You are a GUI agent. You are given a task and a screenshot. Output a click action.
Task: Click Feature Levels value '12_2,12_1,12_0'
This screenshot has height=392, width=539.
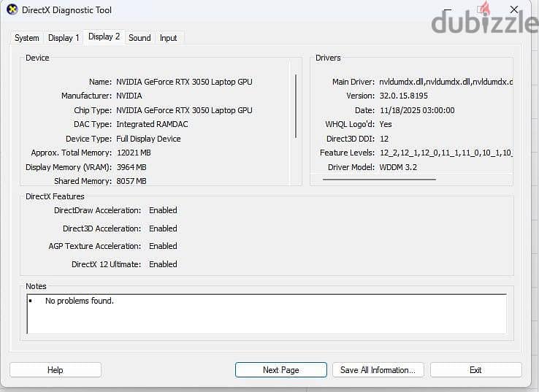pos(446,153)
